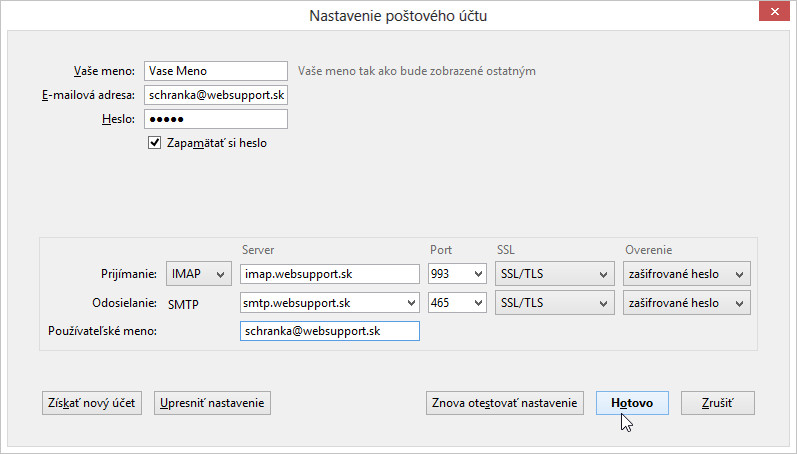Focus the Vaše meno text field
797x454 pixels.
coord(216,71)
